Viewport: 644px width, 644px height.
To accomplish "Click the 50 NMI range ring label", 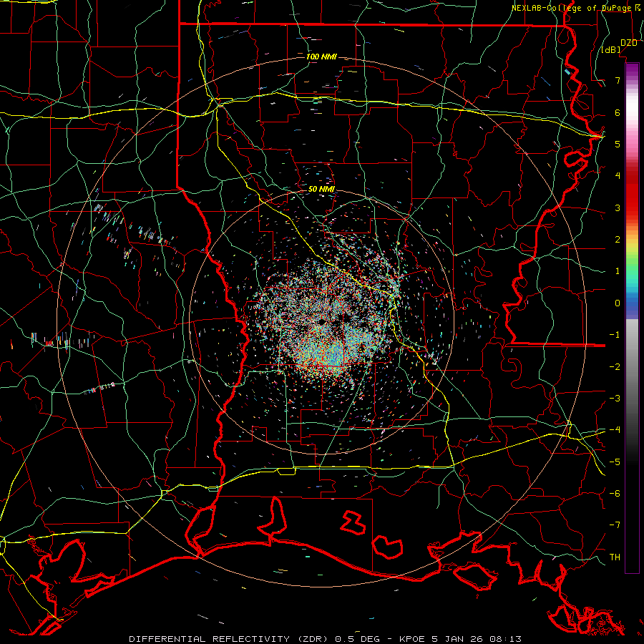I will pos(321,190).
